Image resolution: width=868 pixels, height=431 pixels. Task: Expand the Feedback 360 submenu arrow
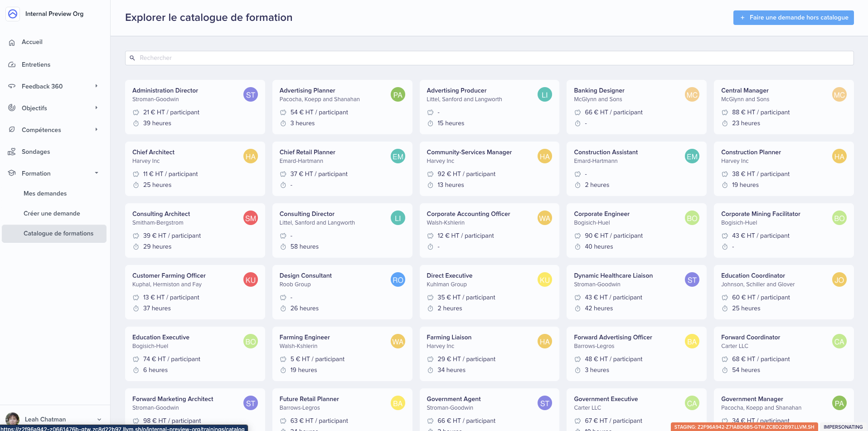tap(96, 86)
